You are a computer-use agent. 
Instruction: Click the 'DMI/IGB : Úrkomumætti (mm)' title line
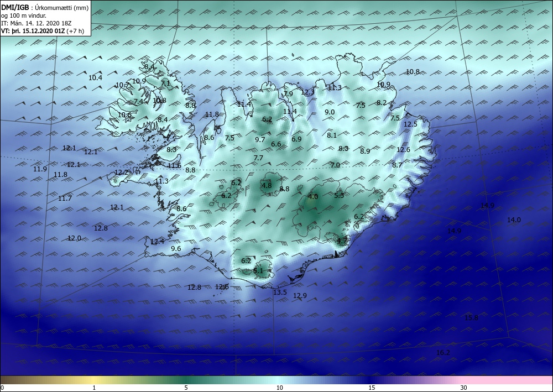[x=45, y=7]
